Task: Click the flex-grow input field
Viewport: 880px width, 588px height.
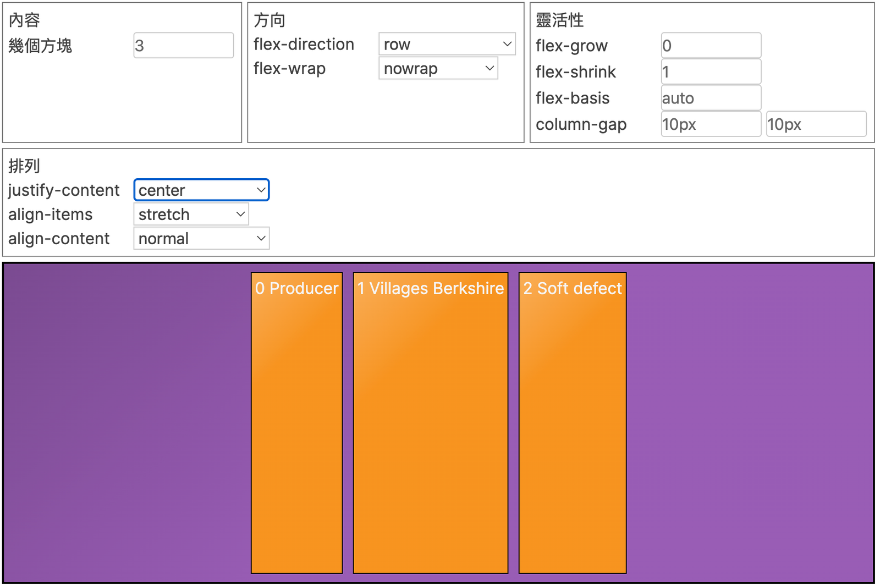Action: (x=711, y=46)
